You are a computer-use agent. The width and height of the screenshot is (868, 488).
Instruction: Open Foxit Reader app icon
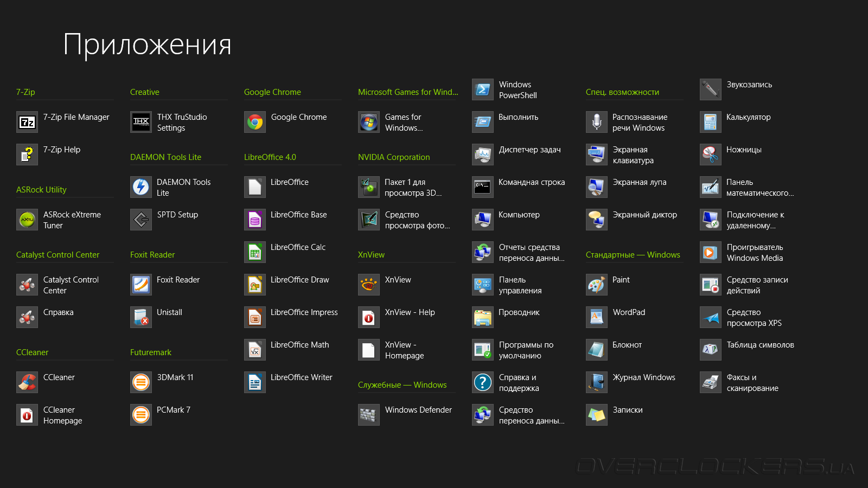141,285
